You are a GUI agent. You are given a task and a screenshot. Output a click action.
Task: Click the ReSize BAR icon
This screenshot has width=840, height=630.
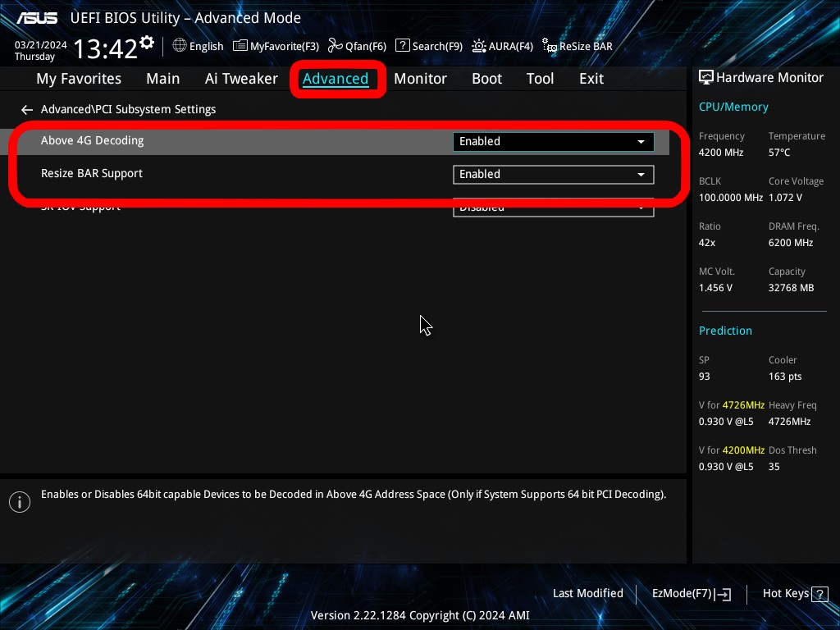[x=550, y=46]
